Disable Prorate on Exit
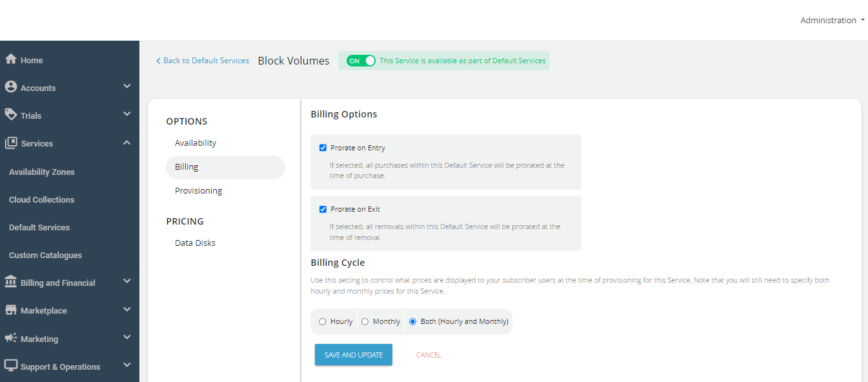 pyautogui.click(x=323, y=208)
